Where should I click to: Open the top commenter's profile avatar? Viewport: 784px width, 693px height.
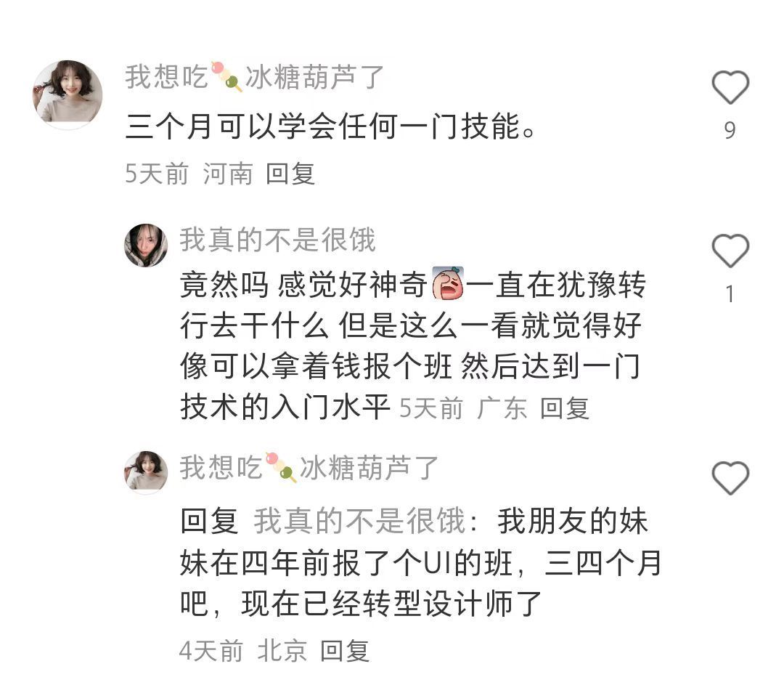pos(68,94)
